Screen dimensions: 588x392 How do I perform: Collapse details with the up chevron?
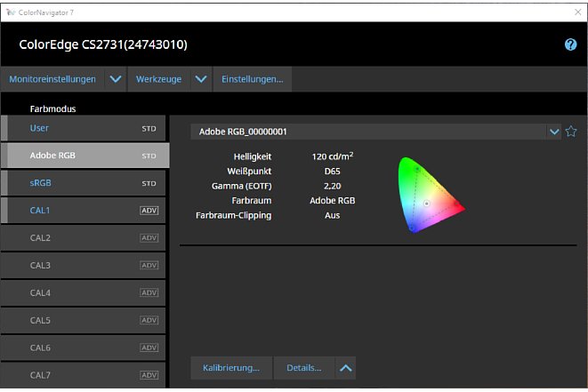[x=346, y=368]
